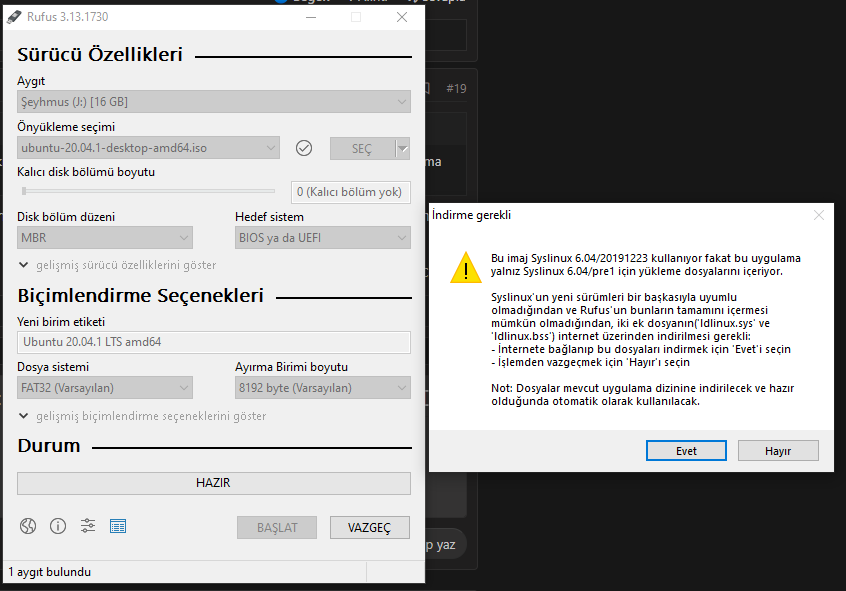Image resolution: width=846 pixels, height=591 pixels.
Task: Click the HAZIR progress bar
Action: click(214, 483)
